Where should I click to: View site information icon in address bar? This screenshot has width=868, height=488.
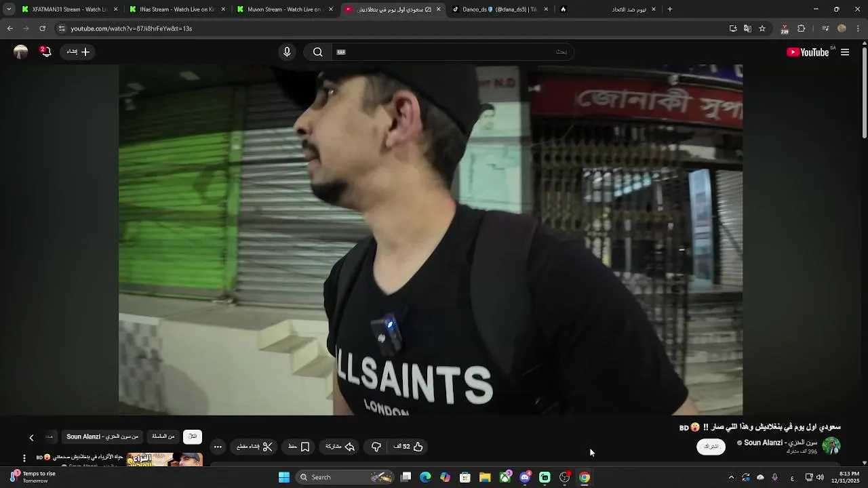62,28
